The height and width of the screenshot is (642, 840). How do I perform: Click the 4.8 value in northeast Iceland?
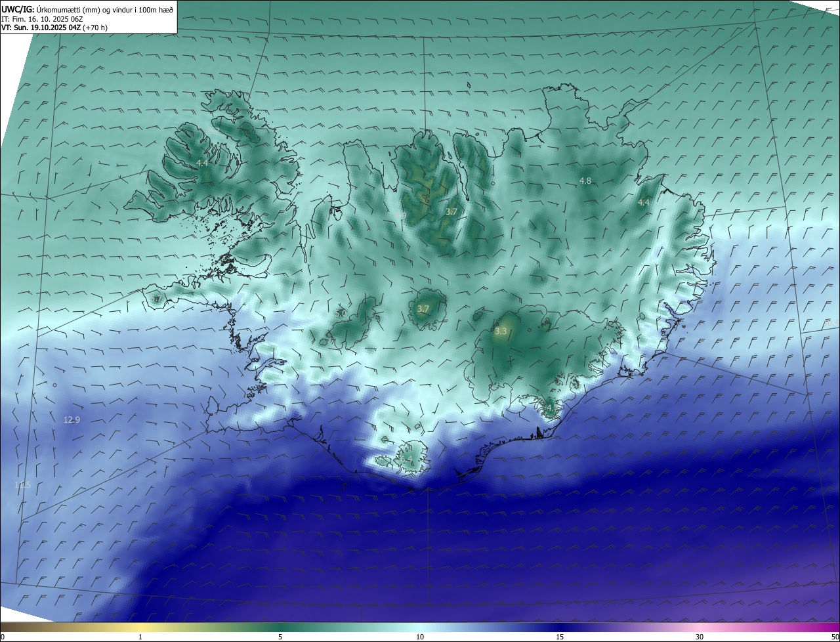pos(585,181)
